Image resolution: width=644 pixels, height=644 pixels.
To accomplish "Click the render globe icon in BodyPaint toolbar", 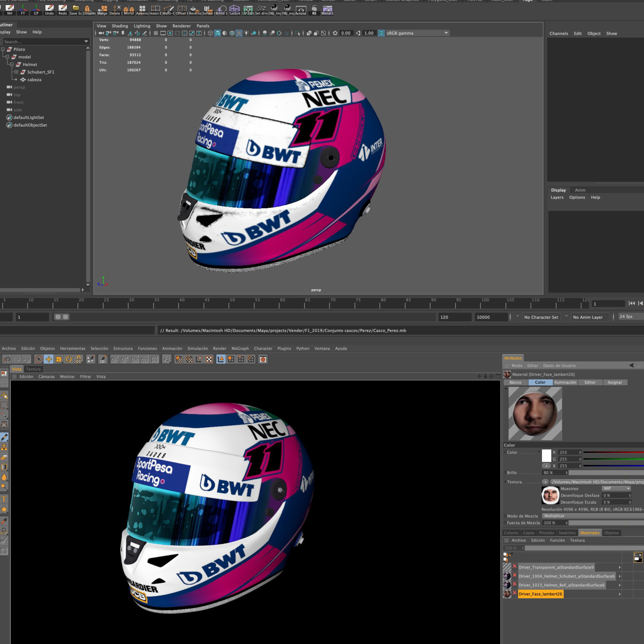I will 263,359.
